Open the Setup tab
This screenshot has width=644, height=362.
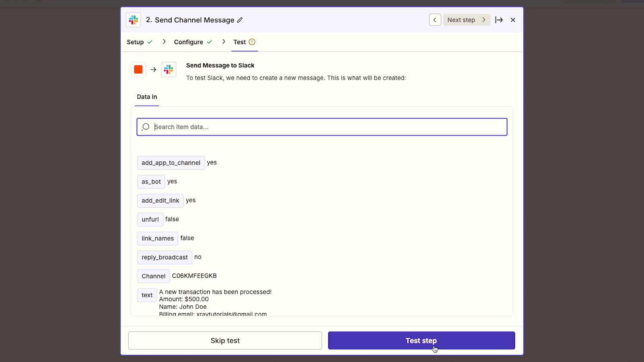tap(139, 42)
